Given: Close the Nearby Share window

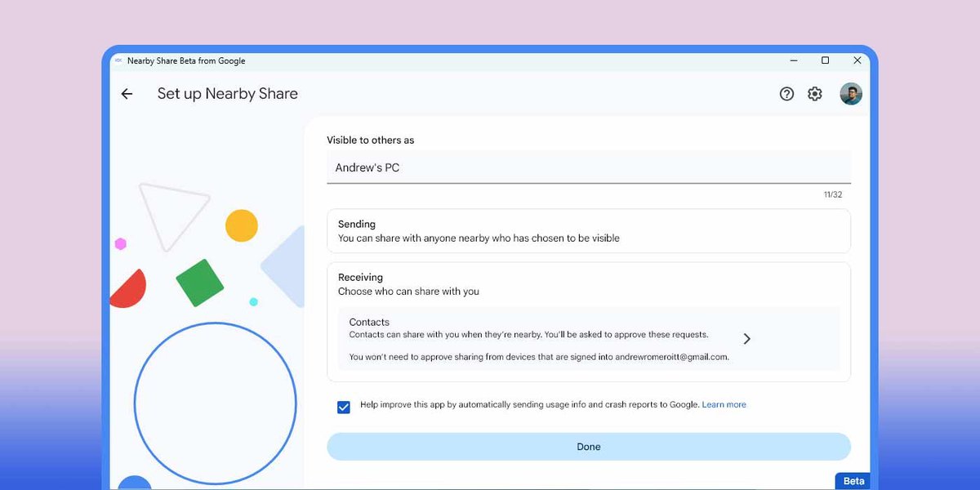Looking at the screenshot, I should tap(857, 60).
